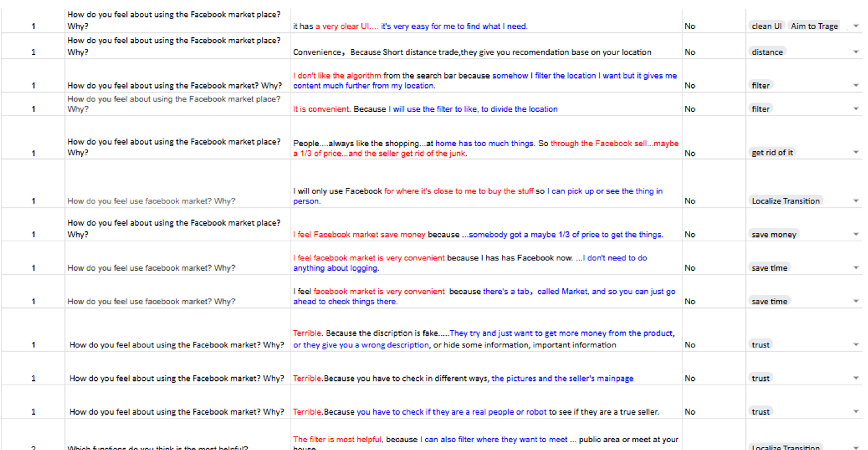
Task: Click the 'Which functions do you think' question cell
Action: (x=178, y=435)
